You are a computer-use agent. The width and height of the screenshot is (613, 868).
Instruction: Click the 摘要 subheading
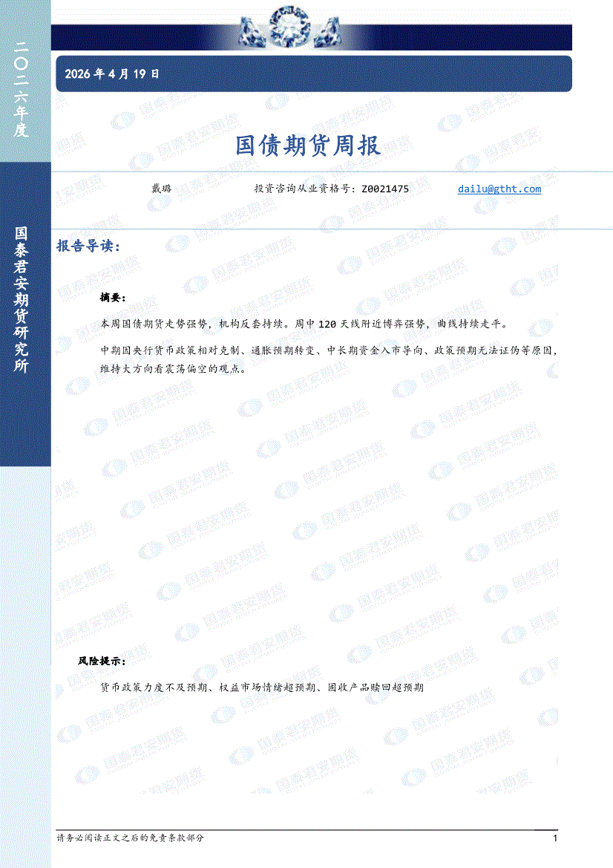coord(113,298)
